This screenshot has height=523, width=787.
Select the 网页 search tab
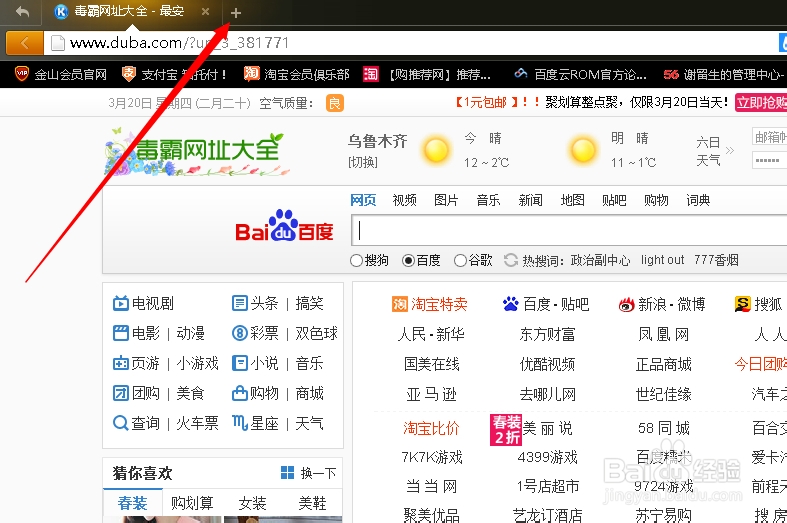coord(363,200)
